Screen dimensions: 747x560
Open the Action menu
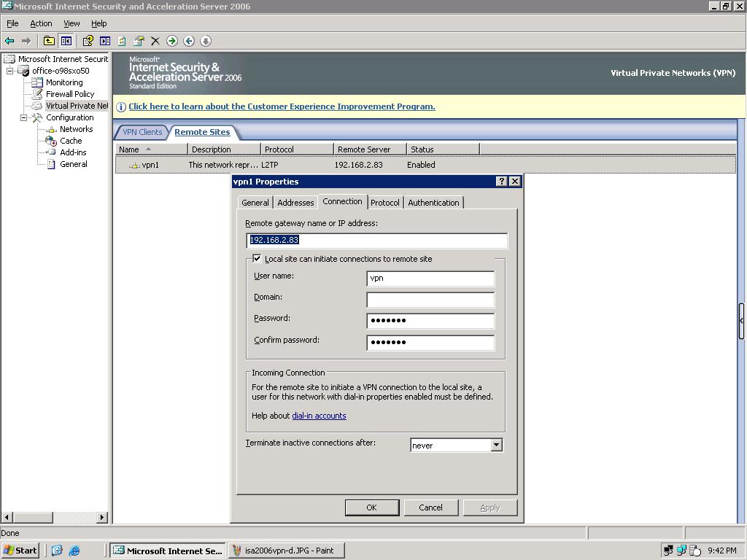41,23
